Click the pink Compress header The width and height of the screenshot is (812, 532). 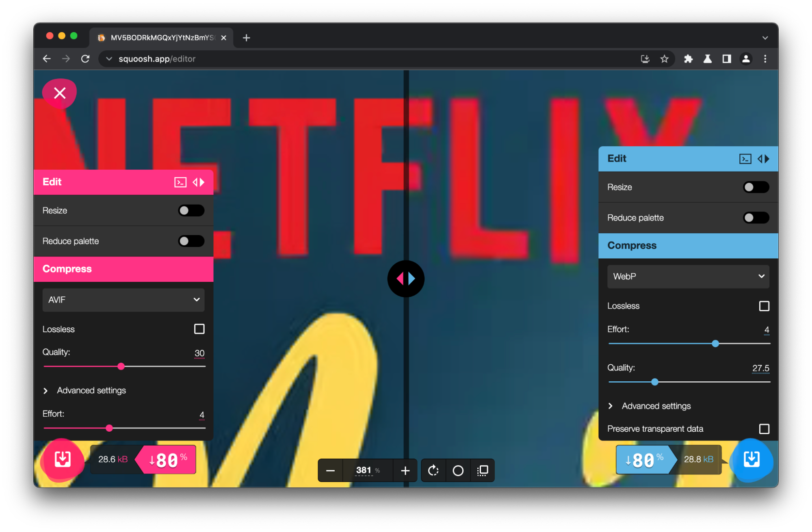[123, 269]
